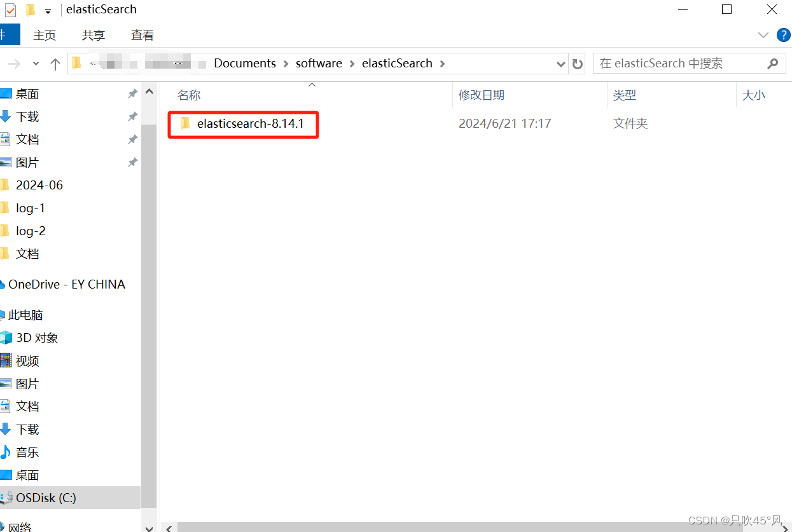This screenshot has width=792, height=532.
Task: Click the pin icon next to 桌面
Action: pyautogui.click(x=132, y=94)
